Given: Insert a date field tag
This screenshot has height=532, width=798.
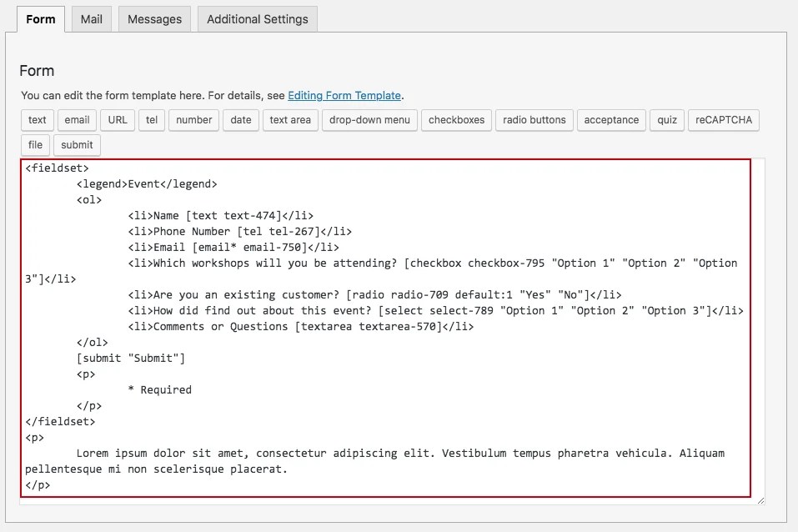Looking at the screenshot, I should 241,120.
